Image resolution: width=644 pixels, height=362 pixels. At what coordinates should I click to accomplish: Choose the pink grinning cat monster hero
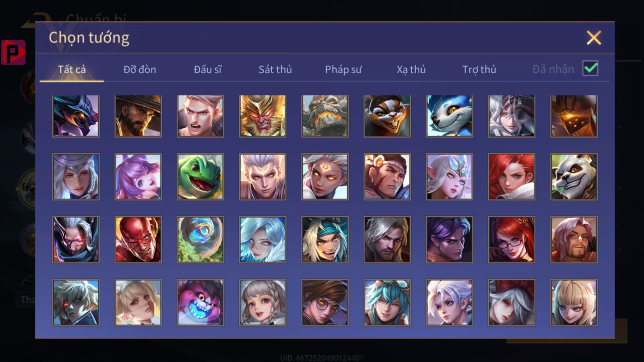pyautogui.click(x=200, y=303)
